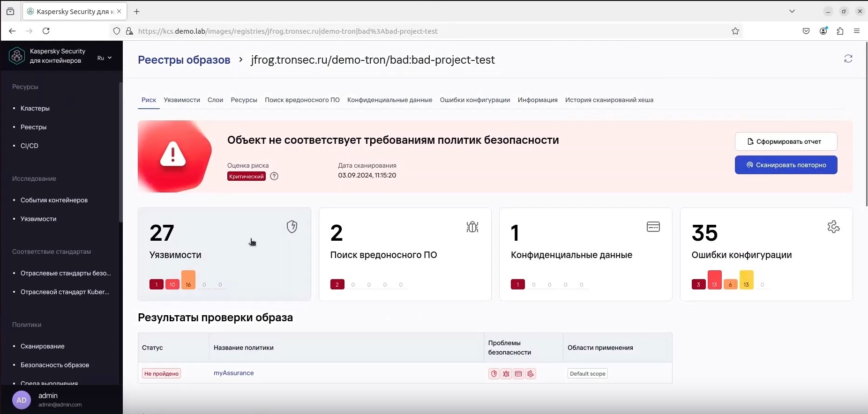This screenshot has width=868, height=414.
Task: Click the red 10 bar in Уязвимости card
Action: click(172, 284)
